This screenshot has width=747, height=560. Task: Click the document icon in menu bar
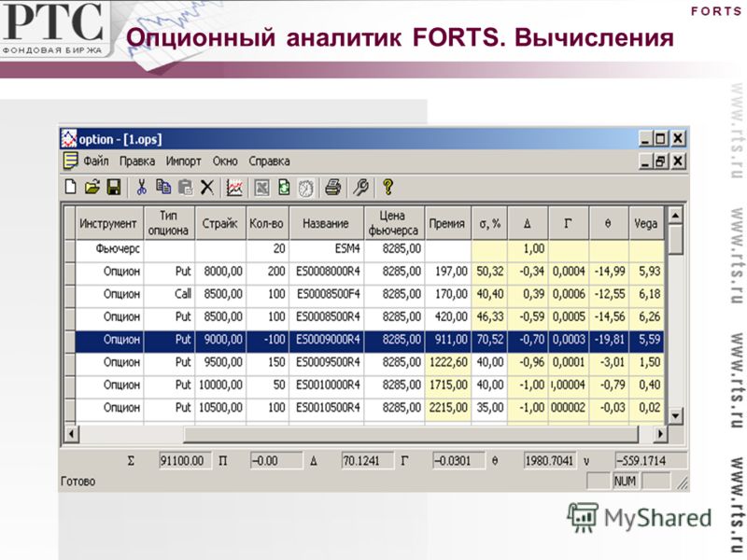pyautogui.click(x=71, y=161)
